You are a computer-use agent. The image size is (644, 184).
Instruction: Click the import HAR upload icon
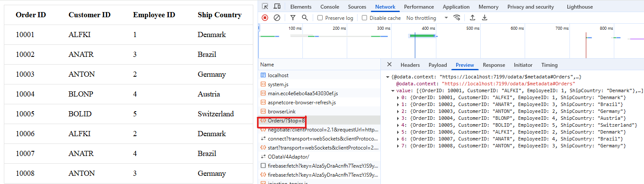click(473, 18)
